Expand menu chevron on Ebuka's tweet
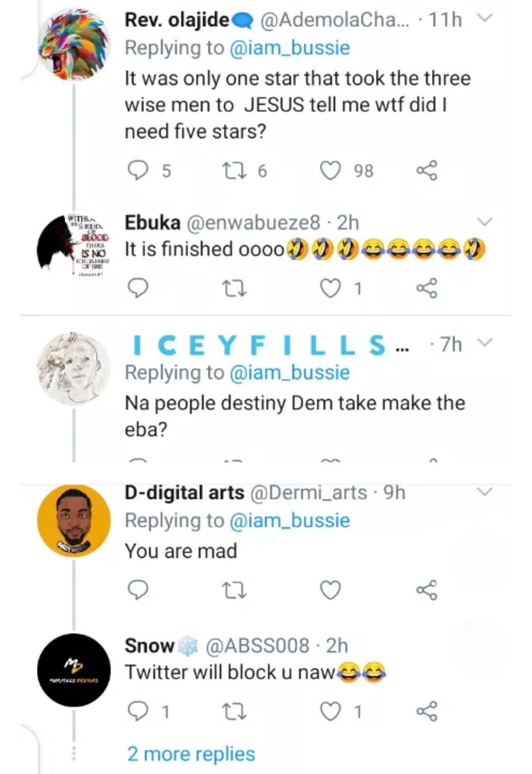532x774 pixels. (485, 222)
